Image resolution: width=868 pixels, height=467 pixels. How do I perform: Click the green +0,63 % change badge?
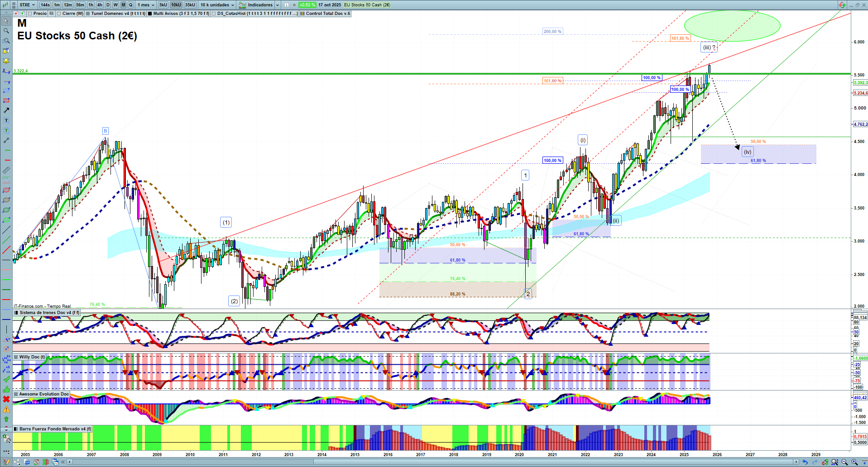pyautogui.click(x=307, y=5)
